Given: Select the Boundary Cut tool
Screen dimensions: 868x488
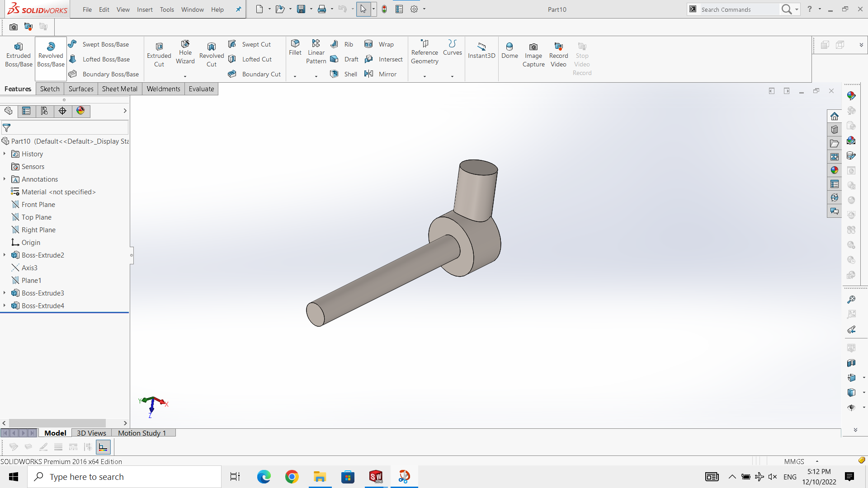Looking at the screenshot, I should 255,74.
